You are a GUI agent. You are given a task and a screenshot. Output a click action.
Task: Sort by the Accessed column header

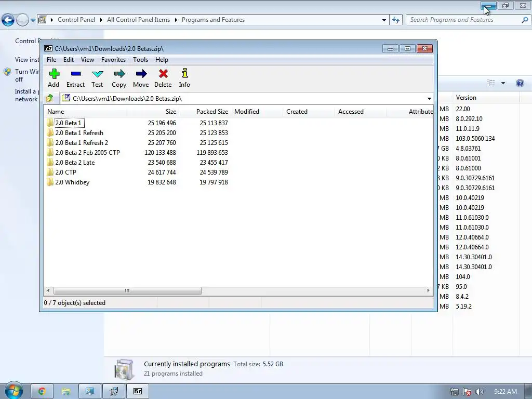coord(361,112)
